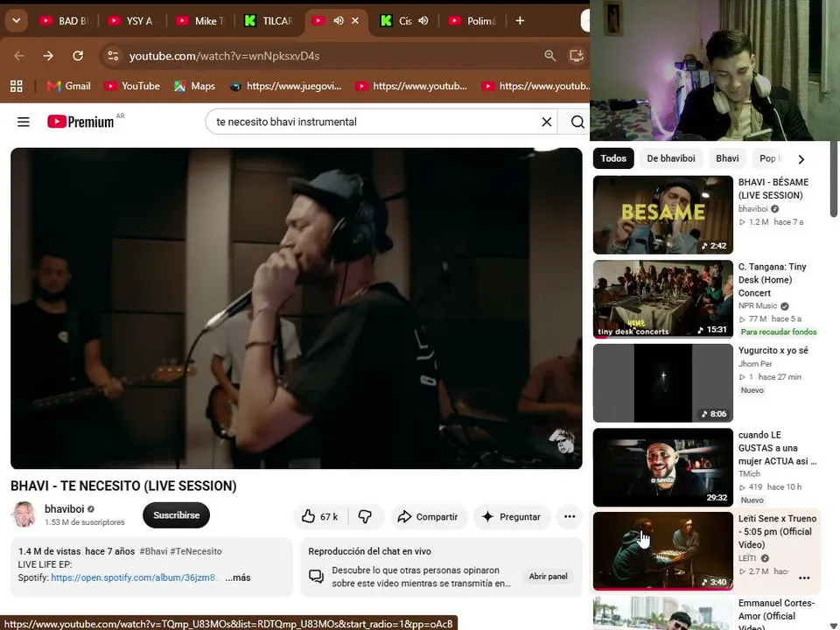Switch to the TILCAR Kick tab
840x630 pixels.
(269, 21)
